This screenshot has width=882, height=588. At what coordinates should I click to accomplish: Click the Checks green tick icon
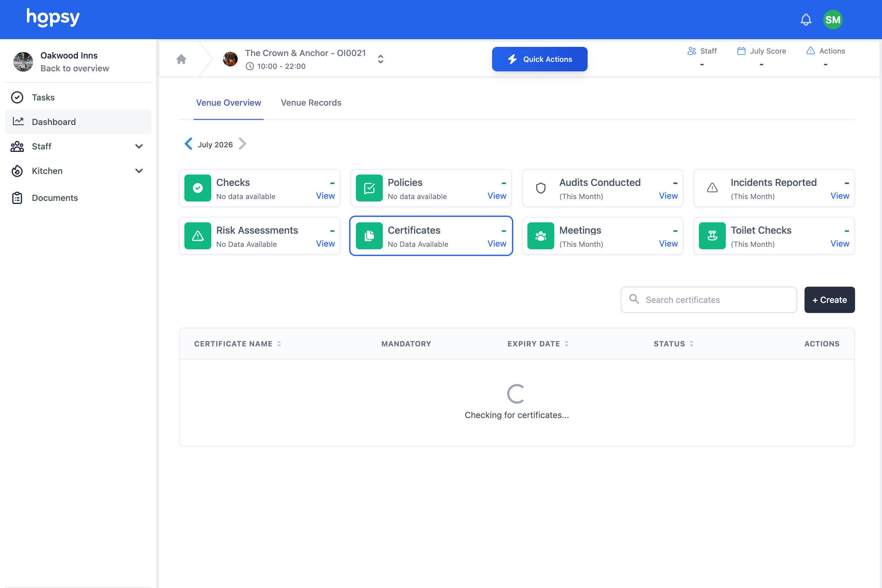click(198, 188)
